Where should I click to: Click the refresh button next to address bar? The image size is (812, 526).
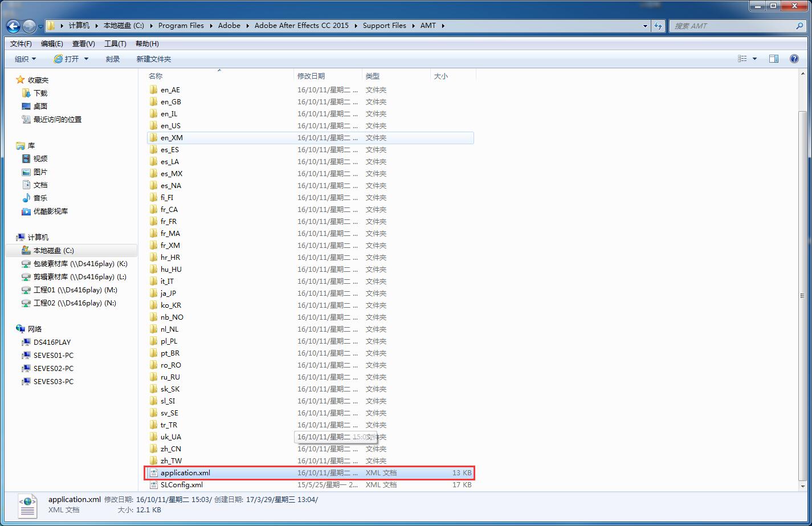658,26
